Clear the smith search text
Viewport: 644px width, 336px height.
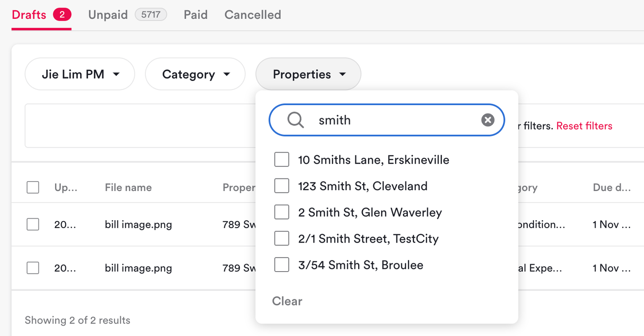tap(487, 120)
